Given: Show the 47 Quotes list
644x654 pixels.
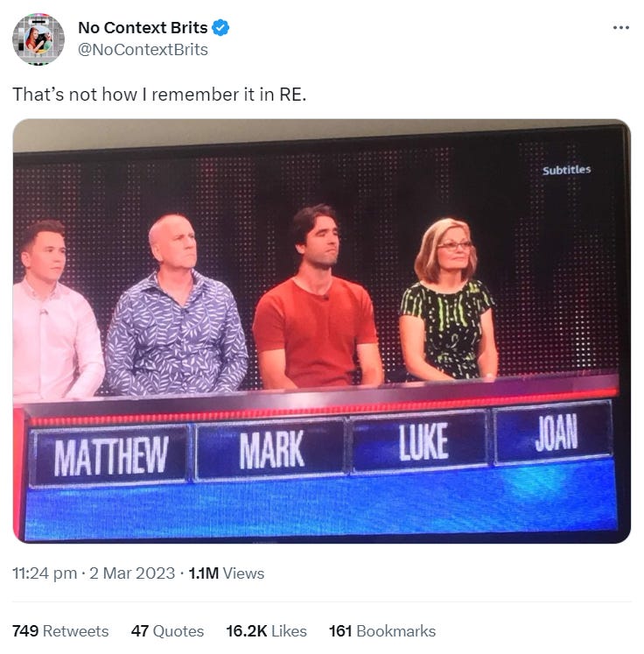Looking at the screenshot, I should (x=167, y=631).
